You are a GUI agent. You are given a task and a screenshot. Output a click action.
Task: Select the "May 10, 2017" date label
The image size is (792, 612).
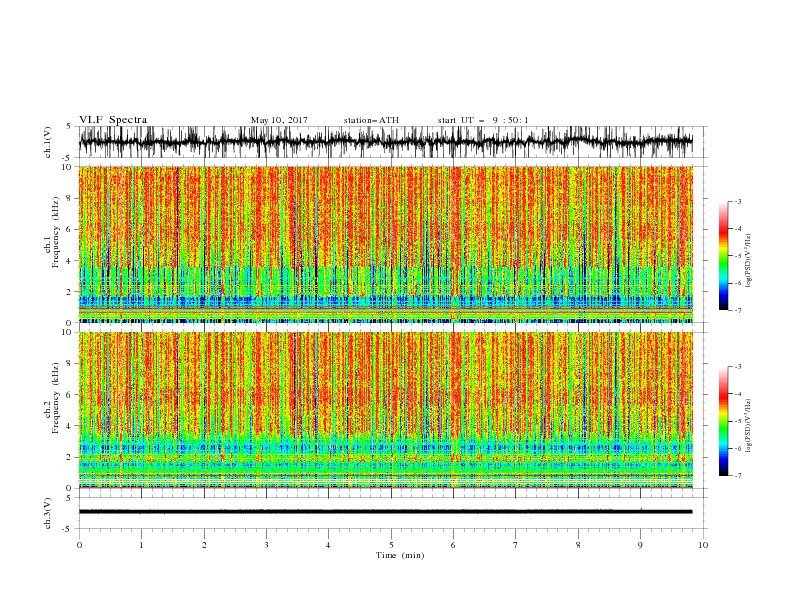[279, 120]
